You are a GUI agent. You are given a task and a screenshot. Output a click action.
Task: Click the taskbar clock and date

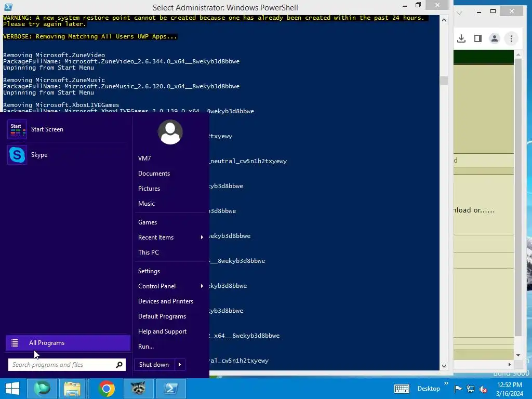(x=509, y=389)
